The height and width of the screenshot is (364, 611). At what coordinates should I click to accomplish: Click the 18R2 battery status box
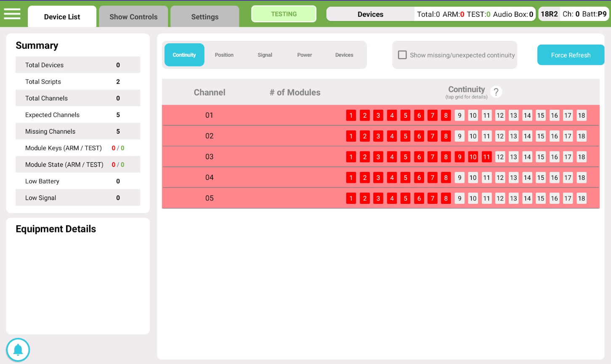click(573, 14)
